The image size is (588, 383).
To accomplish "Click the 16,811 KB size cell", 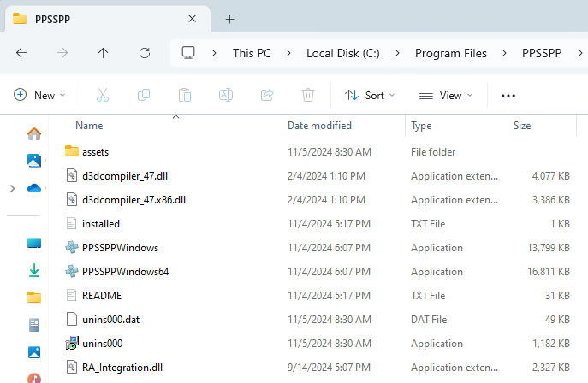I will click(x=549, y=271).
